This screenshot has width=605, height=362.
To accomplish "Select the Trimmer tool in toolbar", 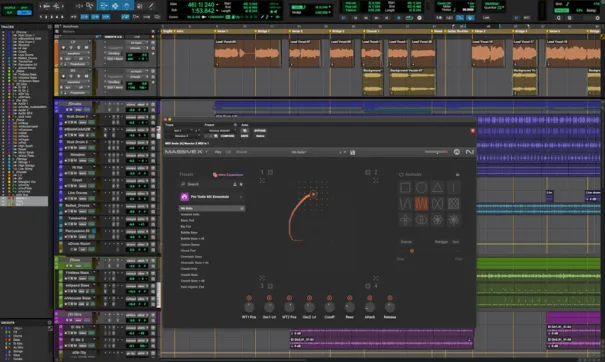I will point(103,6).
